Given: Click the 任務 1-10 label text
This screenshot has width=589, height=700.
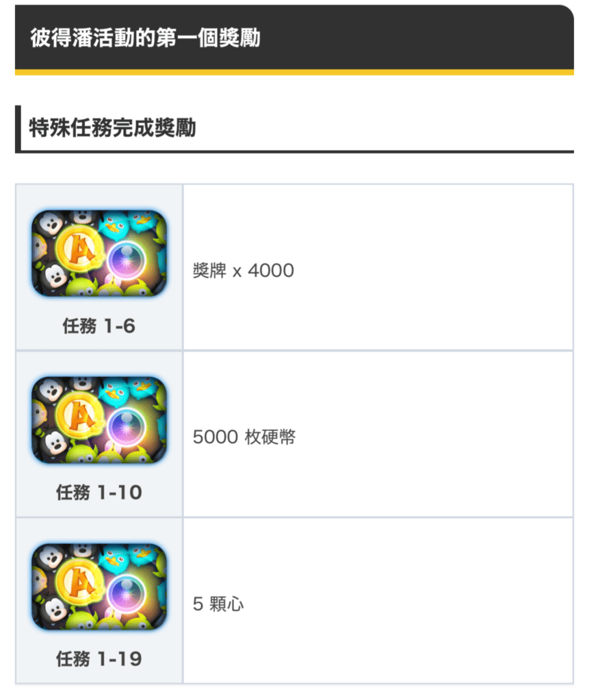Looking at the screenshot, I should point(99,493).
